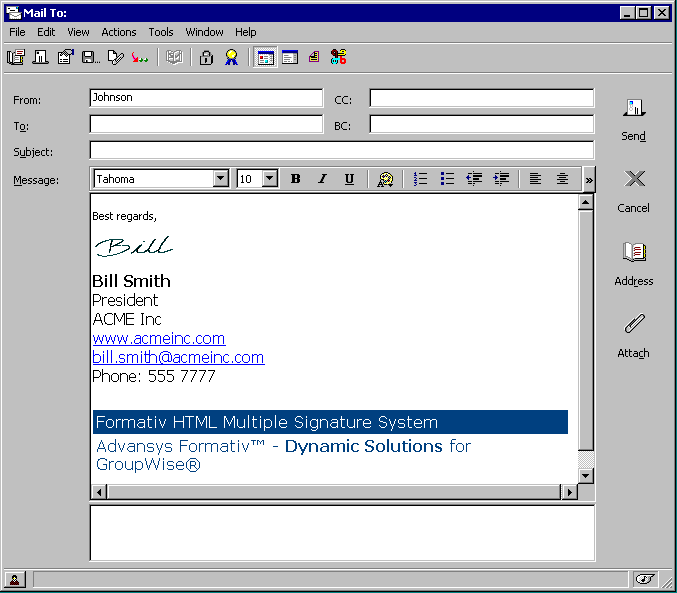Toggle italic formatting
This screenshot has height=593, width=677.
[323, 179]
